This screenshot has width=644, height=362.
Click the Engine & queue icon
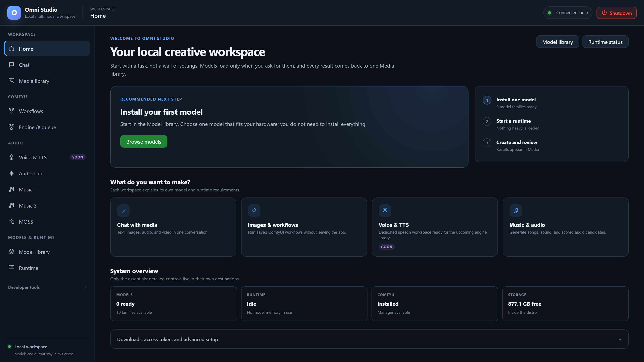(x=11, y=127)
